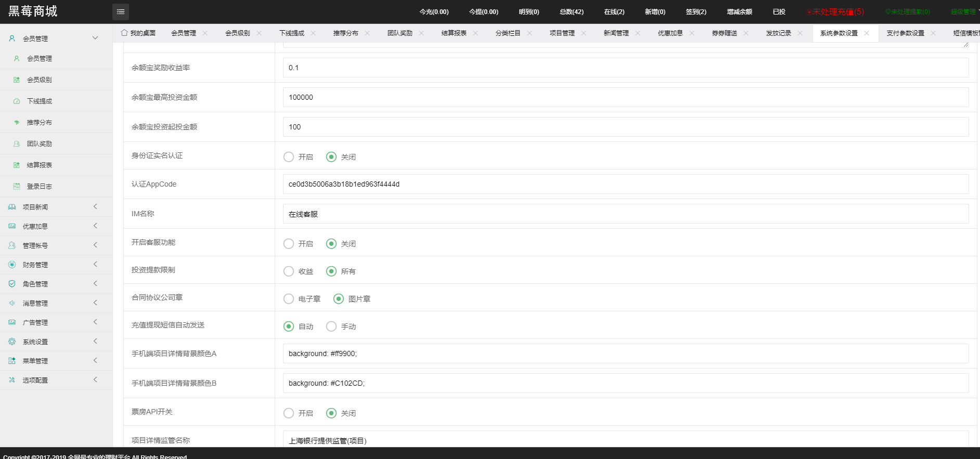Screen dimensions: 980x459
Task: Click the 在线(2) header link
Action: [614, 12]
